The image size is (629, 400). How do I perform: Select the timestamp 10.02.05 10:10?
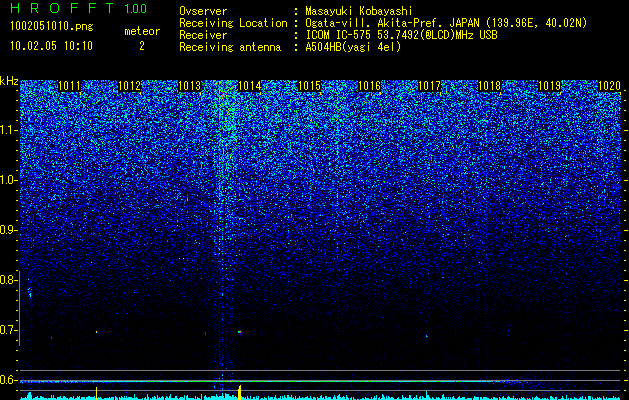[52, 46]
